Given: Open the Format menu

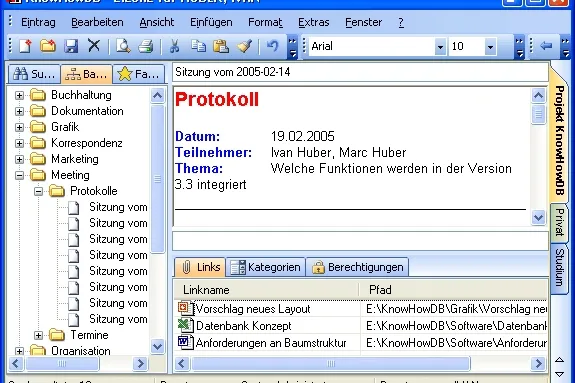Looking at the screenshot, I should click(x=265, y=22).
